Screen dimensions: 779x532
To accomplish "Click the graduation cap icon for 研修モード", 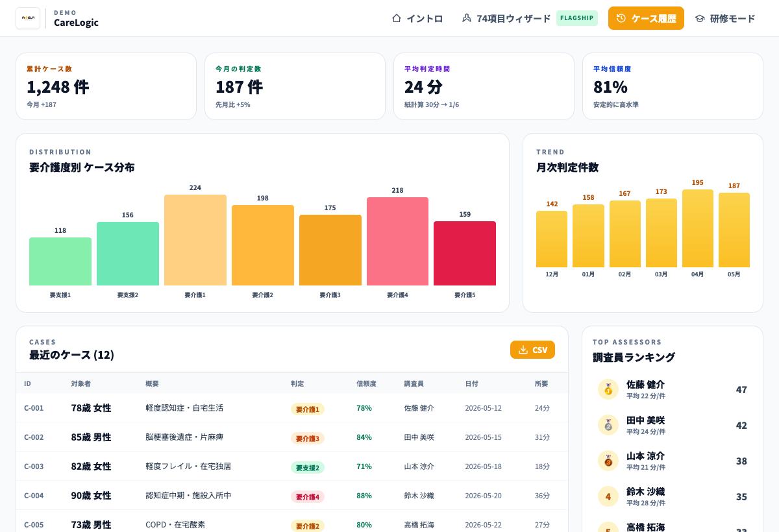I will coord(700,18).
